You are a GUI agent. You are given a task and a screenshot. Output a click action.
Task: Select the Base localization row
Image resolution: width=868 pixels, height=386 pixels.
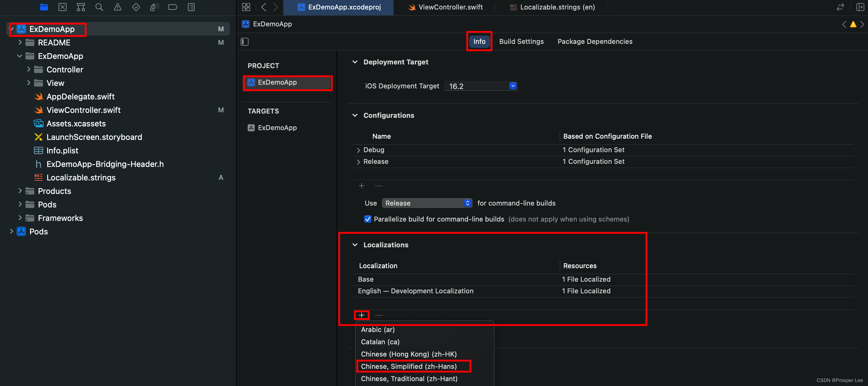click(603, 280)
